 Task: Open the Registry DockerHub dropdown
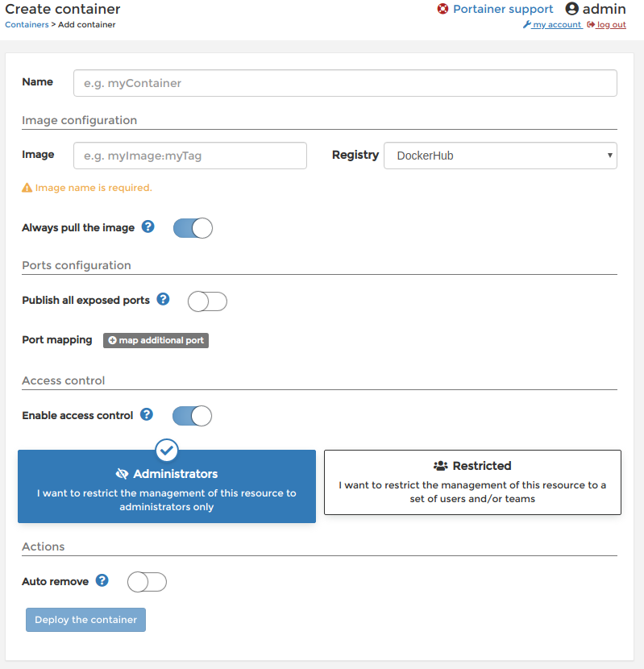(501, 156)
